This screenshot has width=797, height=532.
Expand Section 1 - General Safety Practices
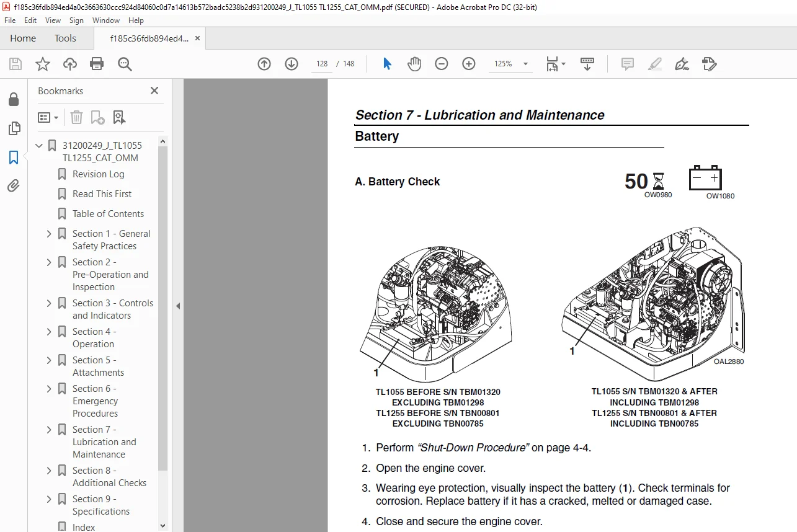point(49,234)
